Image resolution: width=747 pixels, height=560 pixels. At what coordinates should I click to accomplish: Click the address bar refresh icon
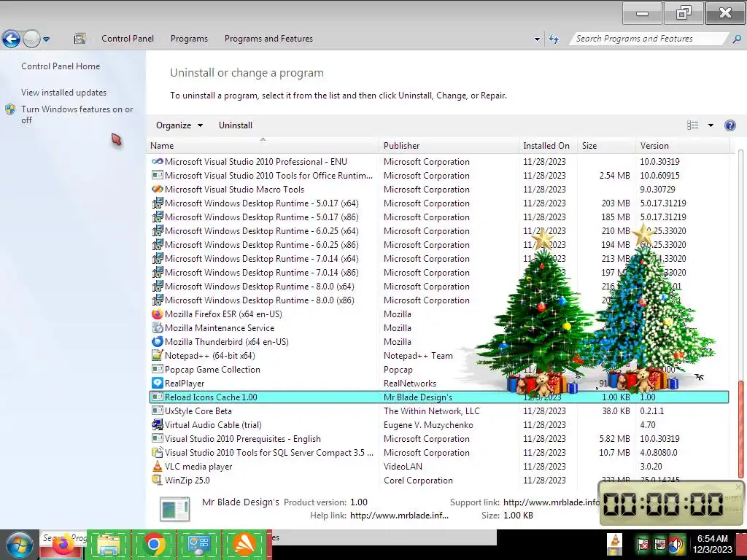coord(554,39)
